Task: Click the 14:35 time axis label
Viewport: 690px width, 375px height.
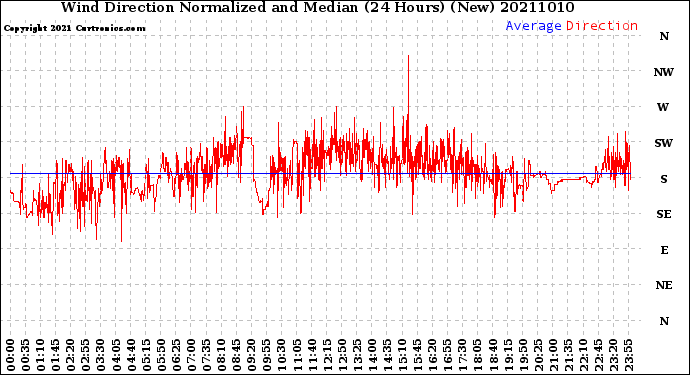Action: click(387, 355)
